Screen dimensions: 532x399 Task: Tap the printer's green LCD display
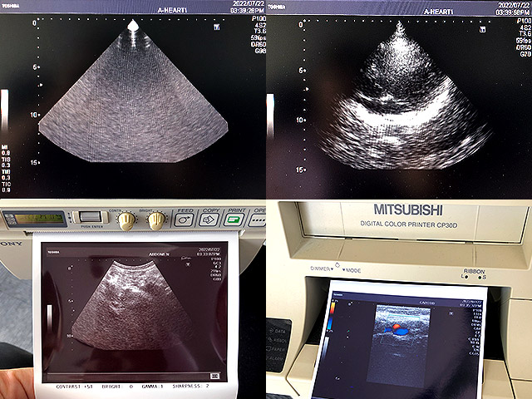tap(39, 219)
